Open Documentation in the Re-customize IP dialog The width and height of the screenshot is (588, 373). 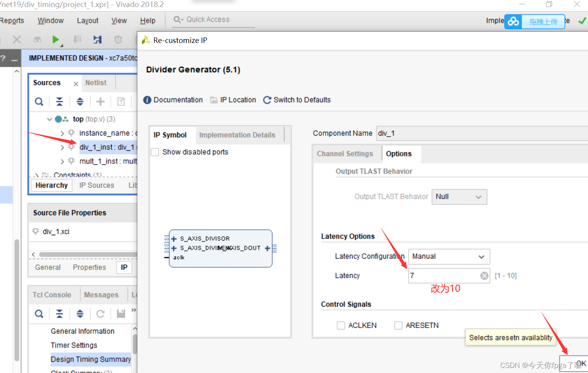point(173,100)
